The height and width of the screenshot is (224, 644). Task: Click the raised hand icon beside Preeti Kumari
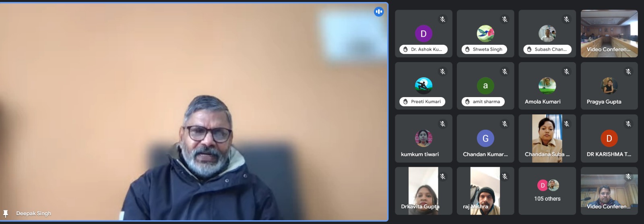405,102
